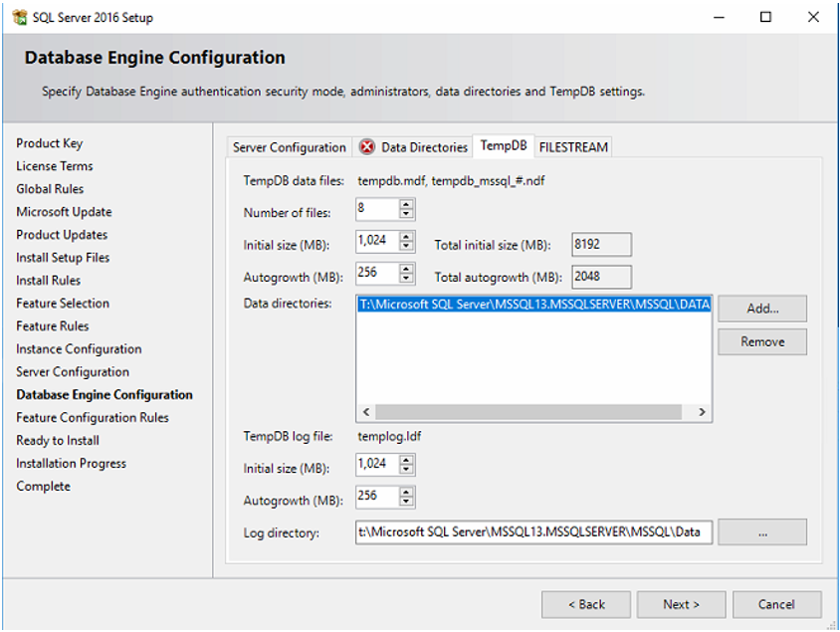Browse for log directory with ... button

pos(762,532)
